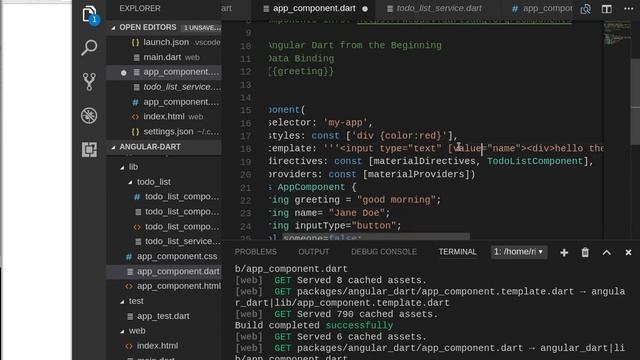
Task: Click the open changes icon in the editor toolbar
Action: (585, 9)
